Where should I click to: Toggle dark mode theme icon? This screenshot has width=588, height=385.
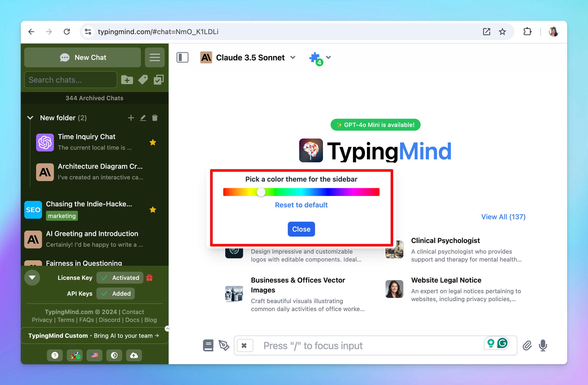tap(114, 355)
